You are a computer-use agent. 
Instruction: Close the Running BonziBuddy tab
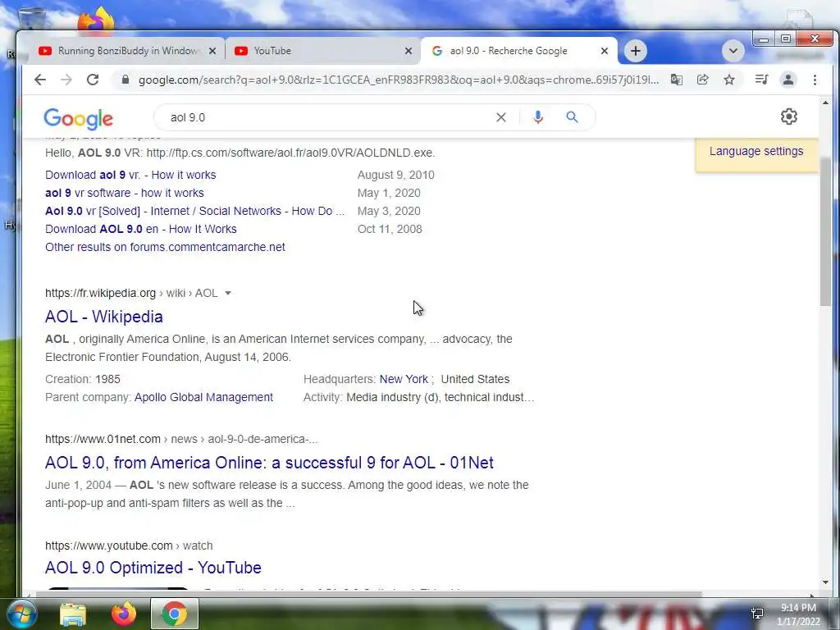[212, 51]
